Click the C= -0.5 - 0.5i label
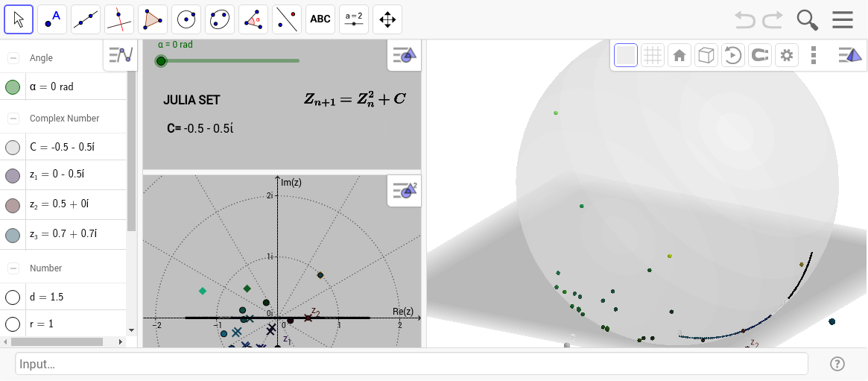This screenshot has height=381, width=868. tap(200, 128)
